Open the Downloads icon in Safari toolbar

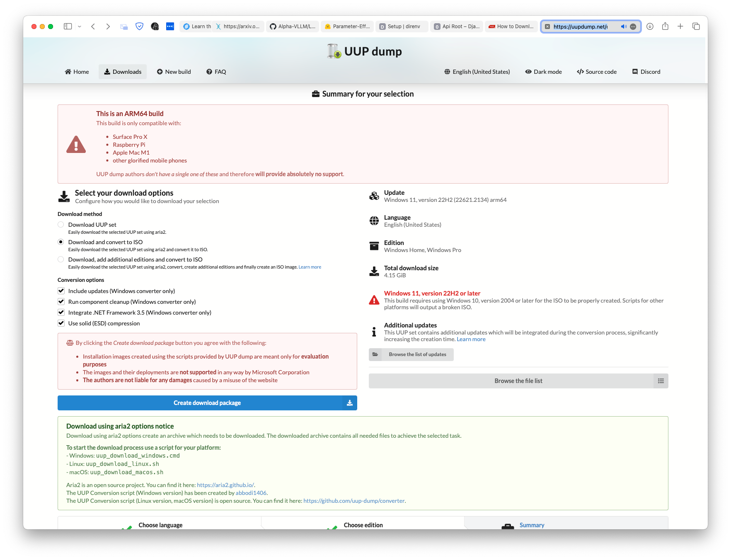(x=650, y=27)
